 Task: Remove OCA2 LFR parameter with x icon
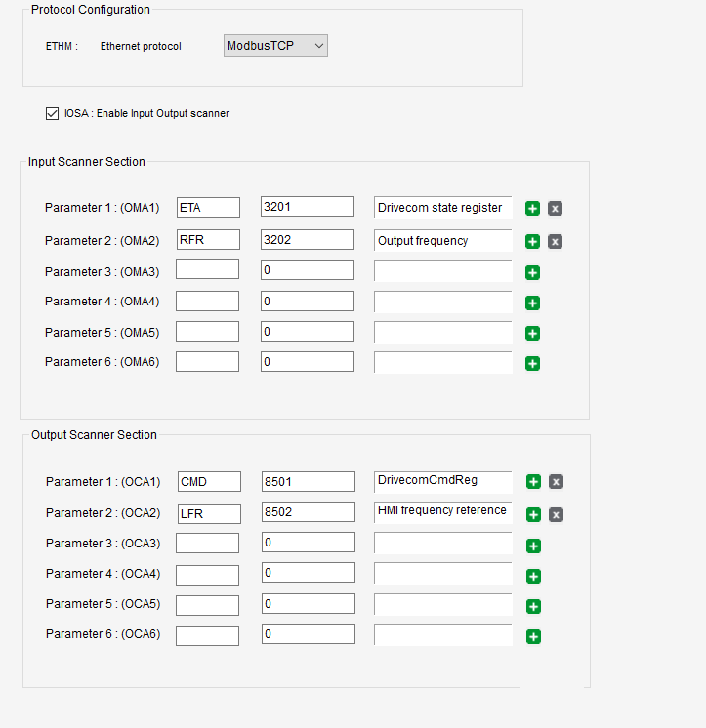(x=555, y=514)
